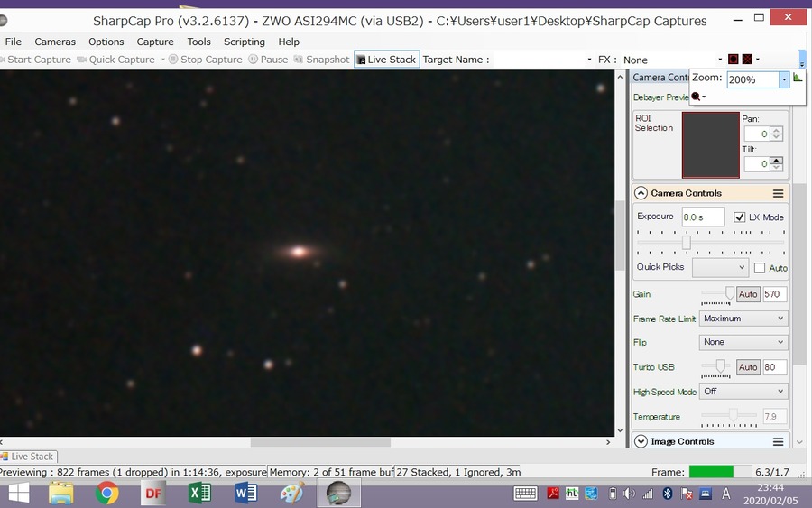The image size is (812, 508).
Task: Click the focus magnifier tool icon
Action: (x=696, y=97)
